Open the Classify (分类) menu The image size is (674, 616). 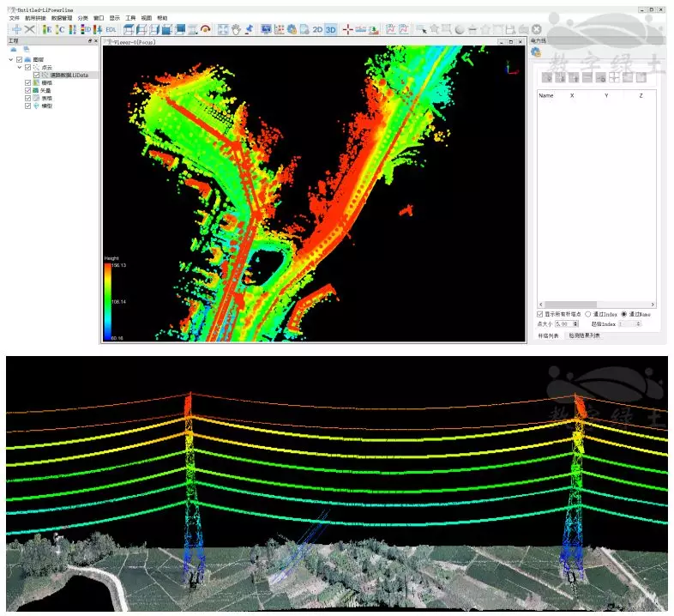[x=82, y=18]
